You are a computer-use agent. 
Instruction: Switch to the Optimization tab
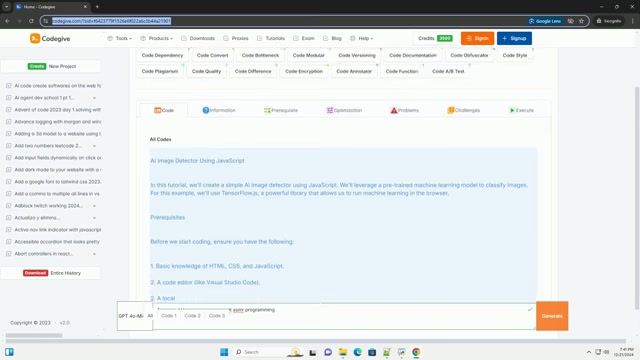click(x=344, y=110)
